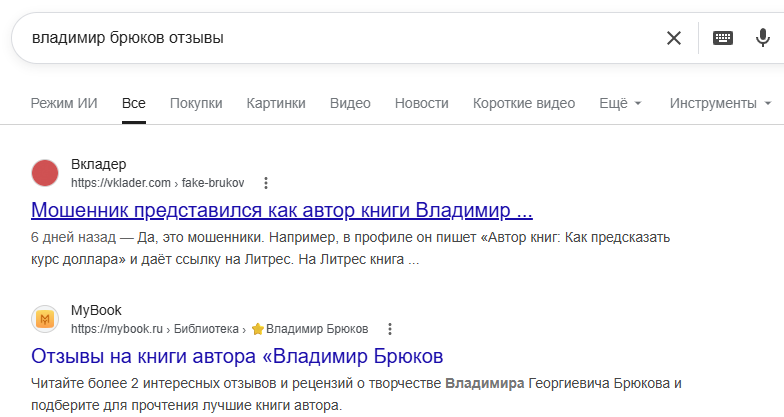The image size is (784, 417).
Task: Clear the search query with the X icon
Action: tap(674, 38)
